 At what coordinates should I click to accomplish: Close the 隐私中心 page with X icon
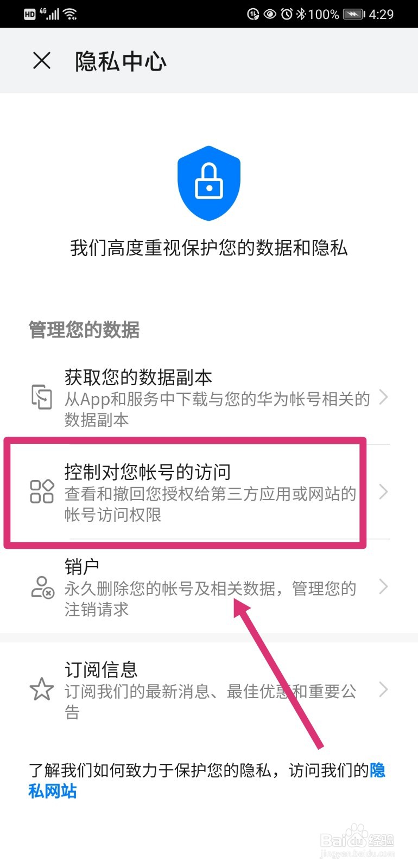coord(42,61)
